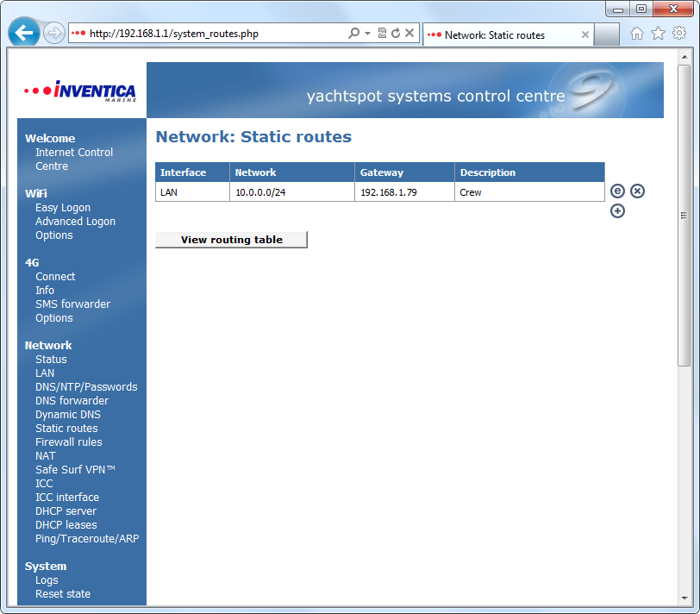Open the LAN settings link
Viewport: 700px width, 614px height.
[45, 373]
